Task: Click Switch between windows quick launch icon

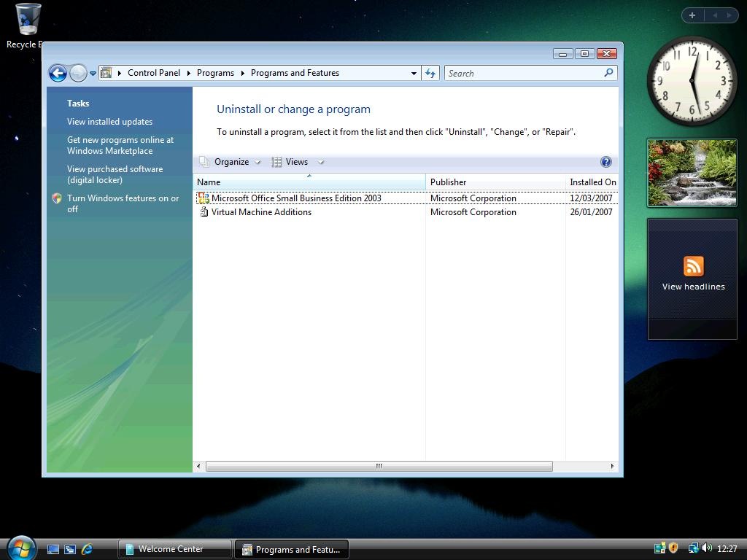Action: coord(70,550)
